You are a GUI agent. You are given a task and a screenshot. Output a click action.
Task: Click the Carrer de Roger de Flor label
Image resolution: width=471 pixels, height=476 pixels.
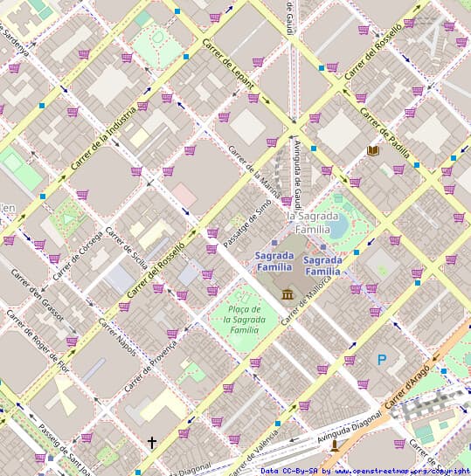pyautogui.click(x=38, y=341)
